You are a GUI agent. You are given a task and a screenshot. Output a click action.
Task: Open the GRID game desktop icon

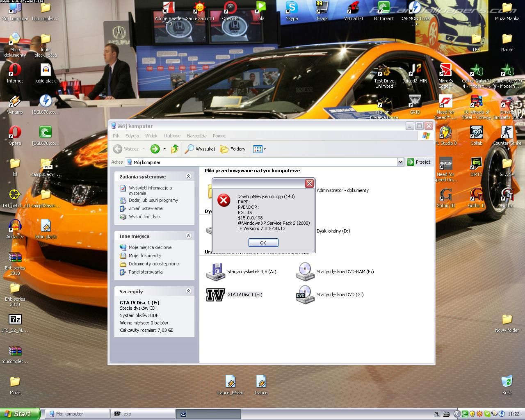[x=415, y=105]
